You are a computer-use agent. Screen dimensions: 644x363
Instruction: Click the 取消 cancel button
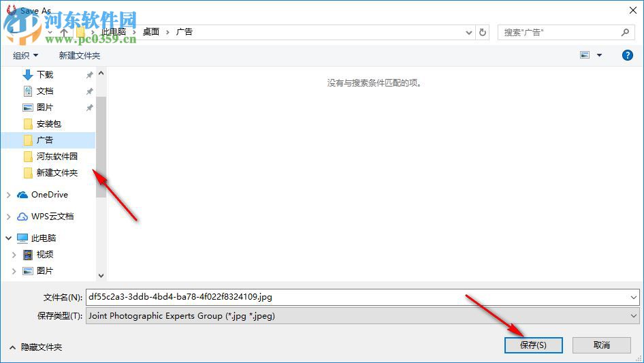[x=601, y=345]
